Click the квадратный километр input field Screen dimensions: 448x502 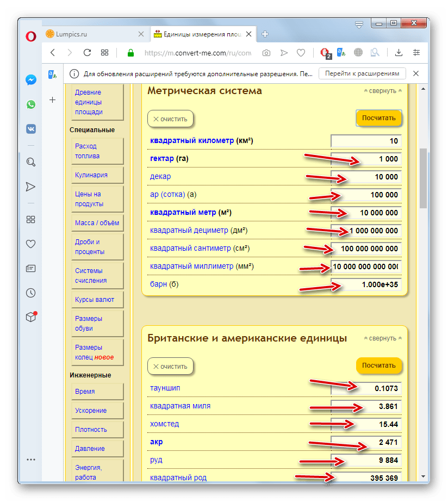[366, 141]
